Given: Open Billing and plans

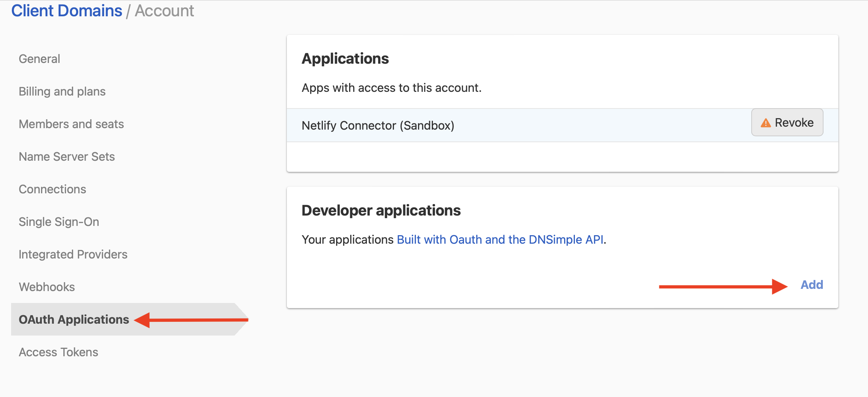Looking at the screenshot, I should click(x=62, y=91).
